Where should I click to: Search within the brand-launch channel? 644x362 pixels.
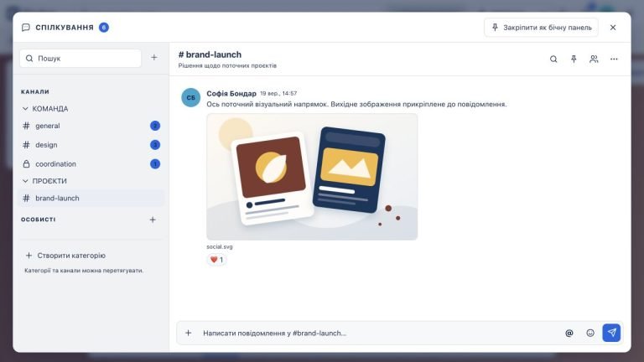[x=553, y=59]
